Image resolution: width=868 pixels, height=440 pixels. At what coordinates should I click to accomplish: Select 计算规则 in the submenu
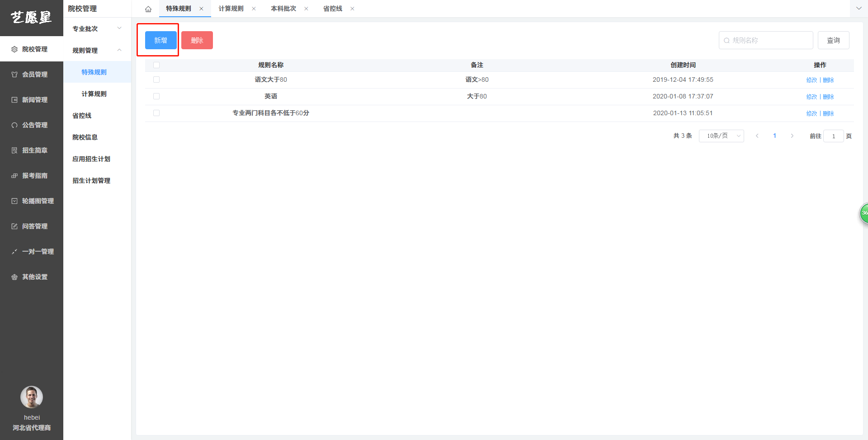(97, 94)
